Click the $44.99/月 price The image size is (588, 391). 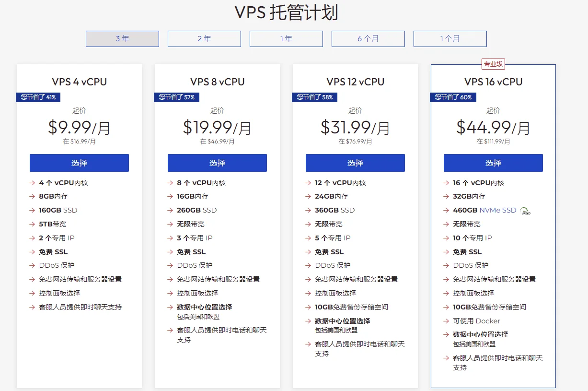pyautogui.click(x=493, y=127)
